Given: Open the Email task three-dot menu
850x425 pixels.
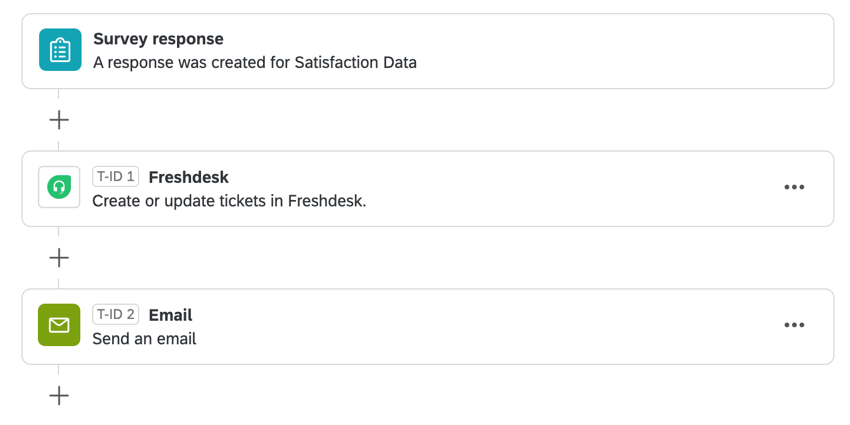Looking at the screenshot, I should pyautogui.click(x=794, y=325).
